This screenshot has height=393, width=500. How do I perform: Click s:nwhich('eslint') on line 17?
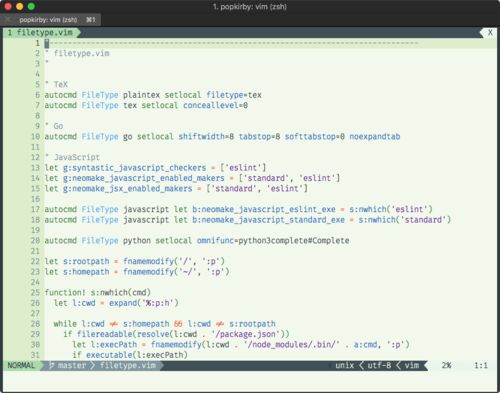point(391,209)
